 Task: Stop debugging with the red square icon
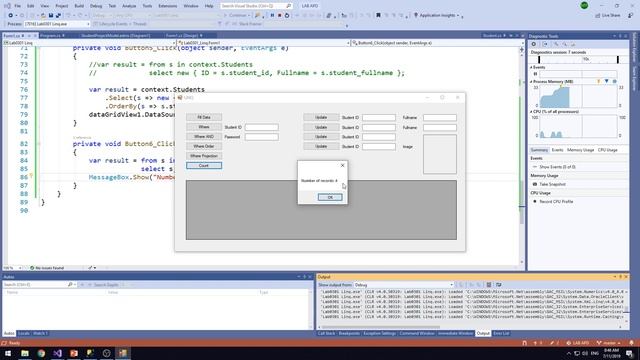click(280, 15)
